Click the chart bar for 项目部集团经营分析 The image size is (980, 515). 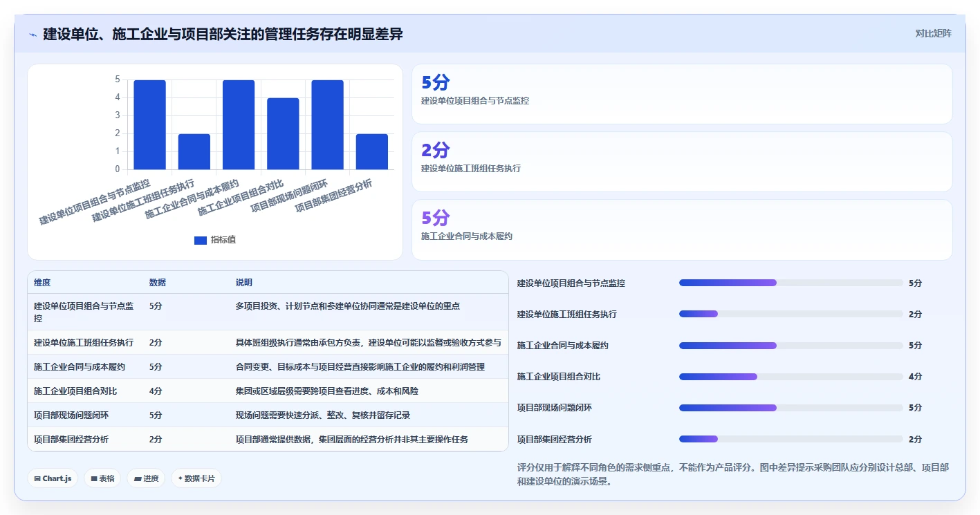[x=372, y=151]
